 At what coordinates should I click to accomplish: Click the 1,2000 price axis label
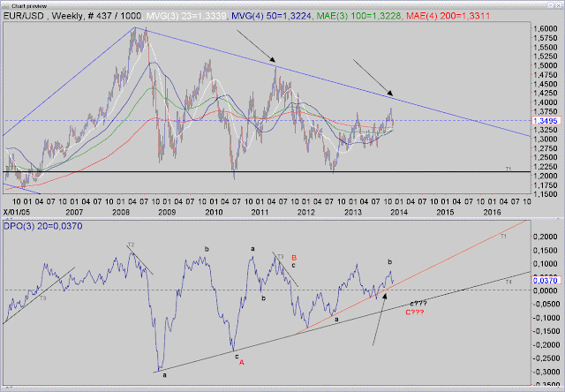(546, 176)
